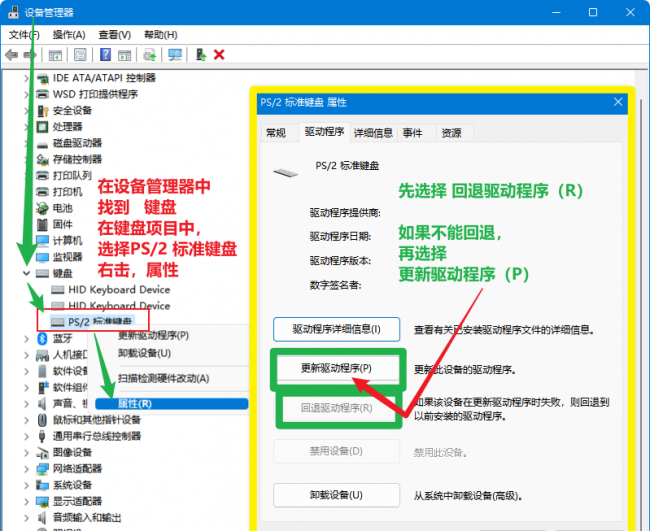Open Help with the blue question mark icon
Screen dimensions: 650x531
pos(105,55)
